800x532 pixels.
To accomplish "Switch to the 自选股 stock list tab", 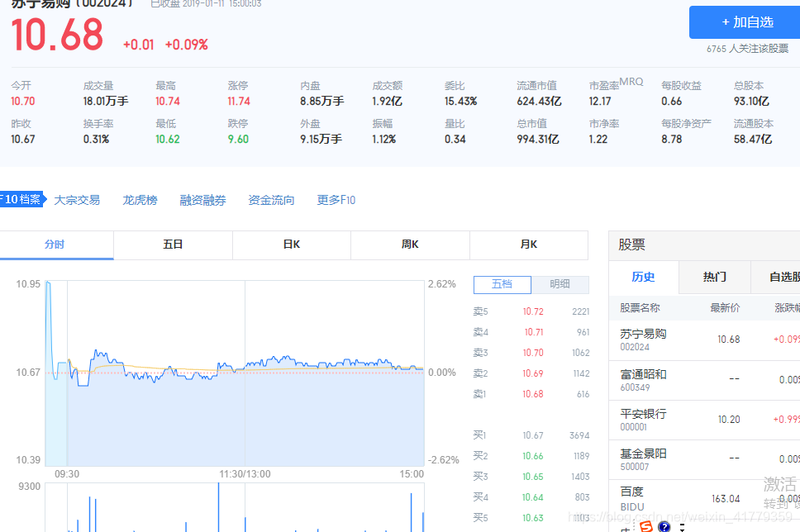I will (x=775, y=277).
